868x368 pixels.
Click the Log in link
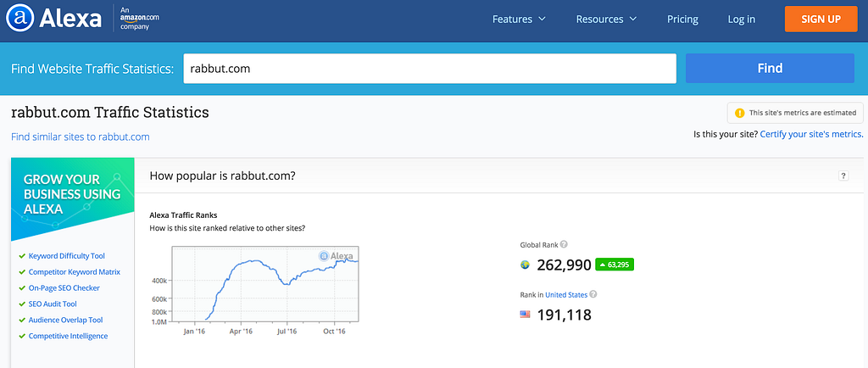pos(741,20)
